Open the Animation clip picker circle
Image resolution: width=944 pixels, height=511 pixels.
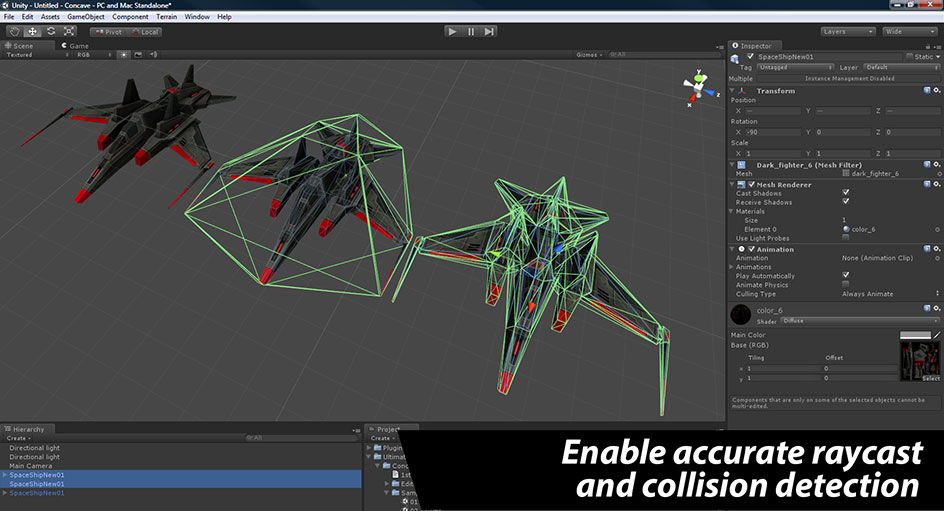[938, 258]
